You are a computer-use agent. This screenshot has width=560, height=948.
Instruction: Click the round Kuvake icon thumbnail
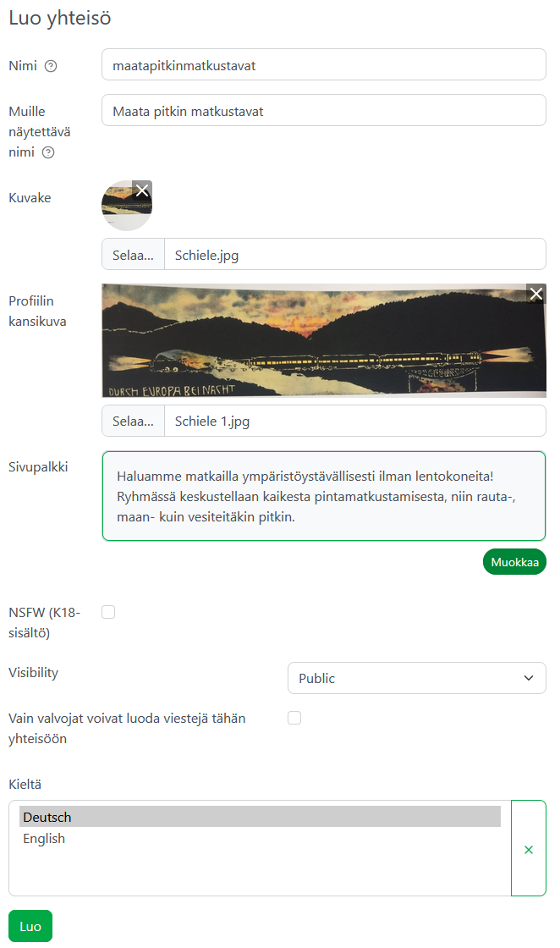pyautogui.click(x=127, y=206)
